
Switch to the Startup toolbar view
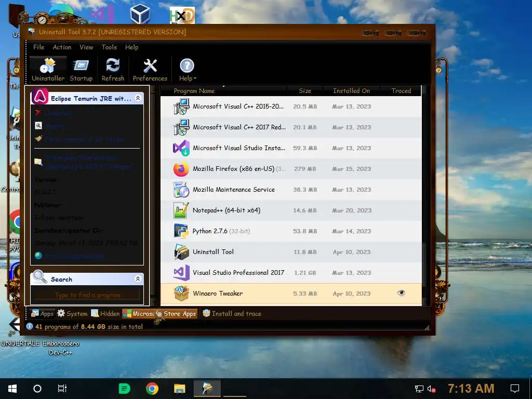pos(81,70)
